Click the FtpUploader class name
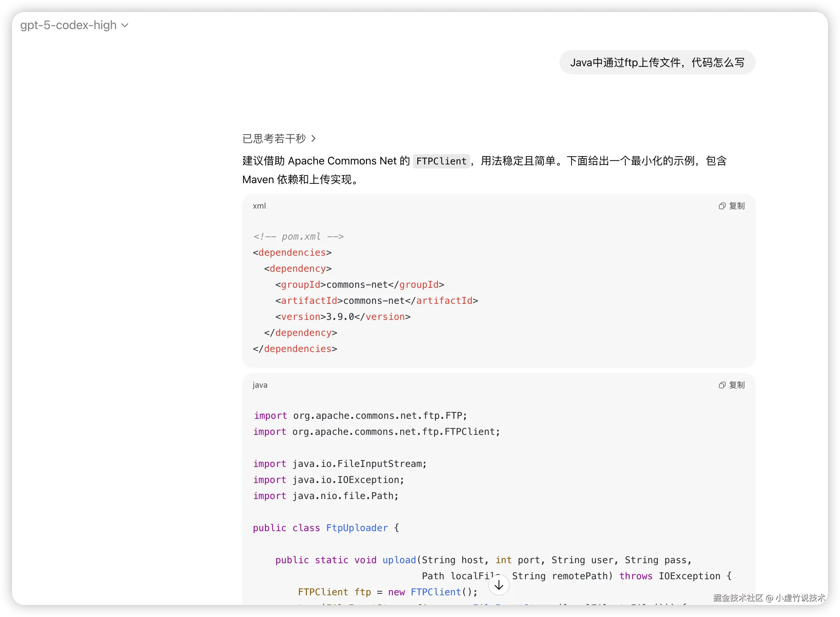The image size is (840, 617). pyautogui.click(x=357, y=528)
